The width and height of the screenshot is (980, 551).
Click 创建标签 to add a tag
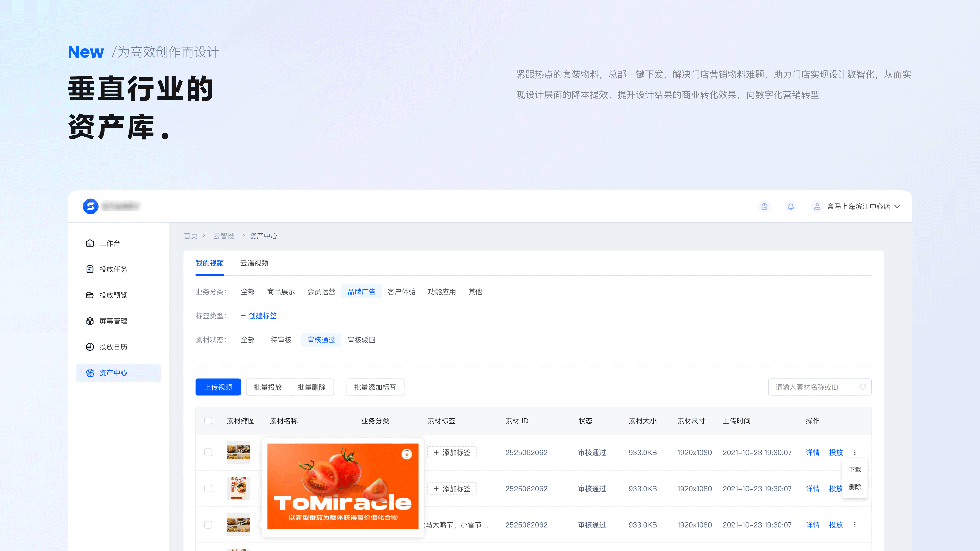tap(259, 316)
